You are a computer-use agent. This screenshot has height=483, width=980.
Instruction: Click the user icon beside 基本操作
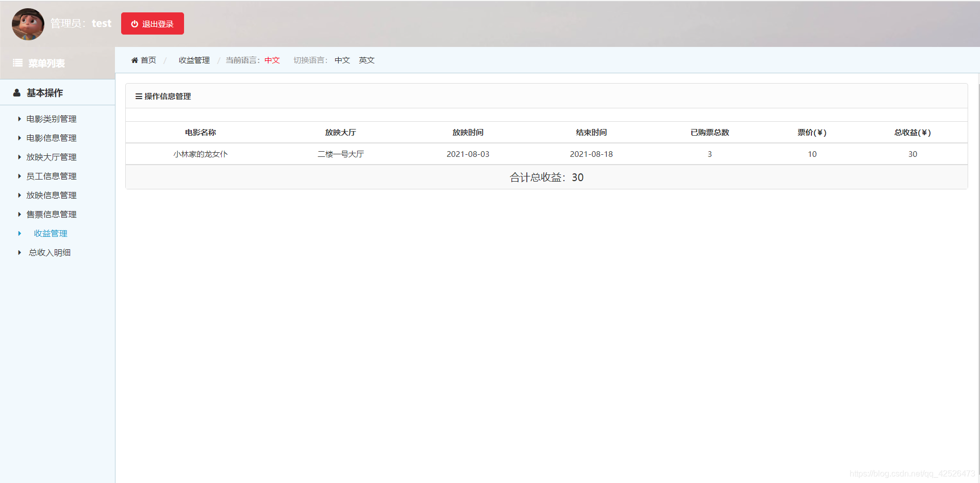point(17,93)
